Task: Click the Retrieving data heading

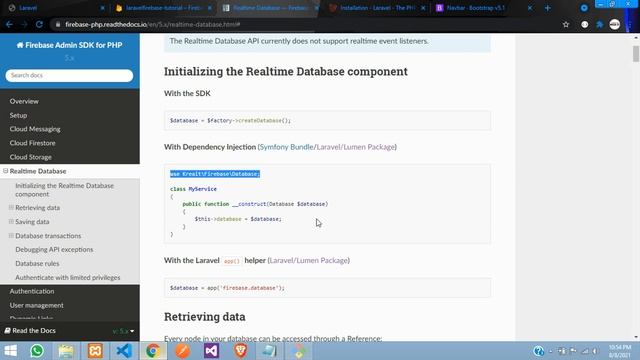Action: [x=204, y=317]
